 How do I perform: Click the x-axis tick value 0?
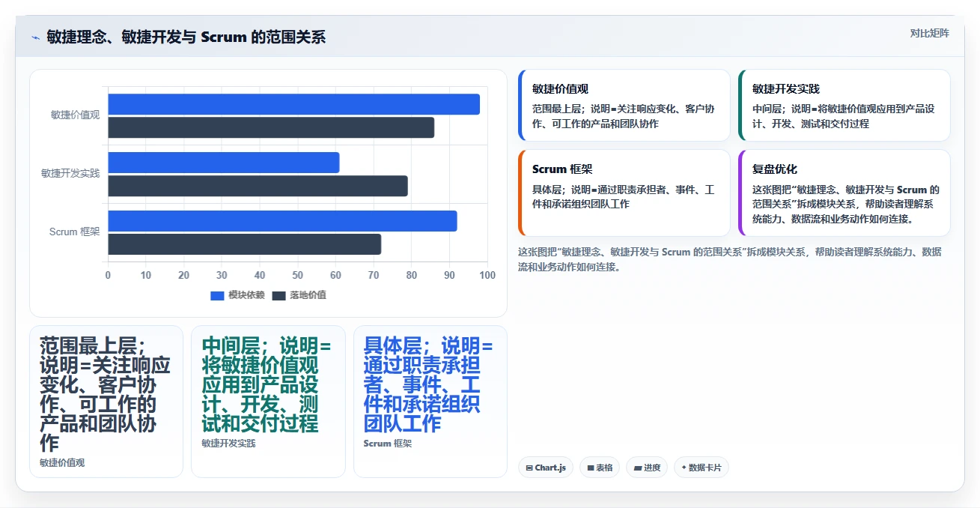pos(108,275)
